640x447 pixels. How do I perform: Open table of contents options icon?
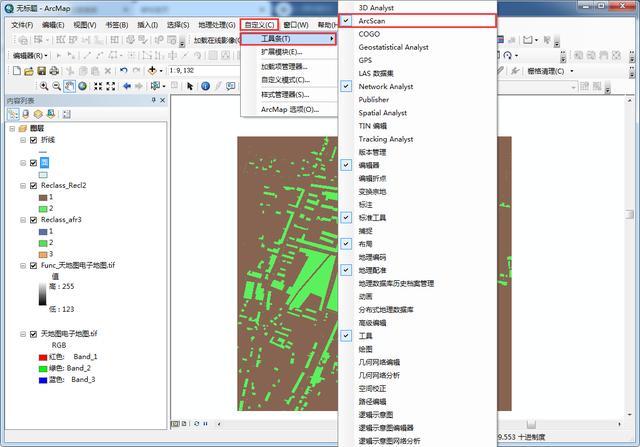pyautogui.click(x=67, y=114)
